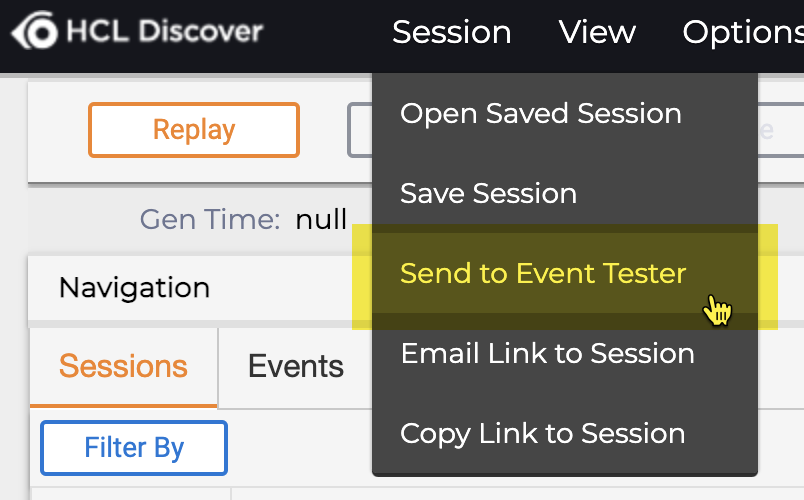804x500 pixels.
Task: Click the HCL Discover eye logo icon
Action: coord(34,31)
